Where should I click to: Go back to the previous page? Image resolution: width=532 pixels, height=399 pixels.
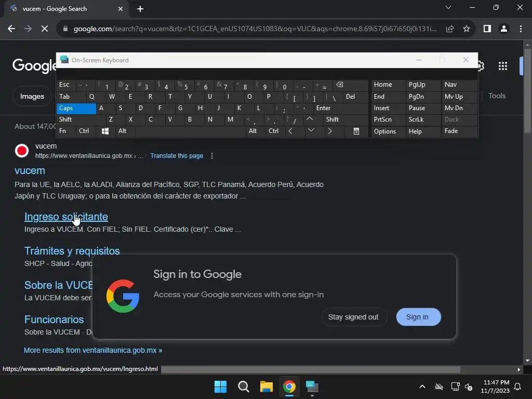coord(11,29)
